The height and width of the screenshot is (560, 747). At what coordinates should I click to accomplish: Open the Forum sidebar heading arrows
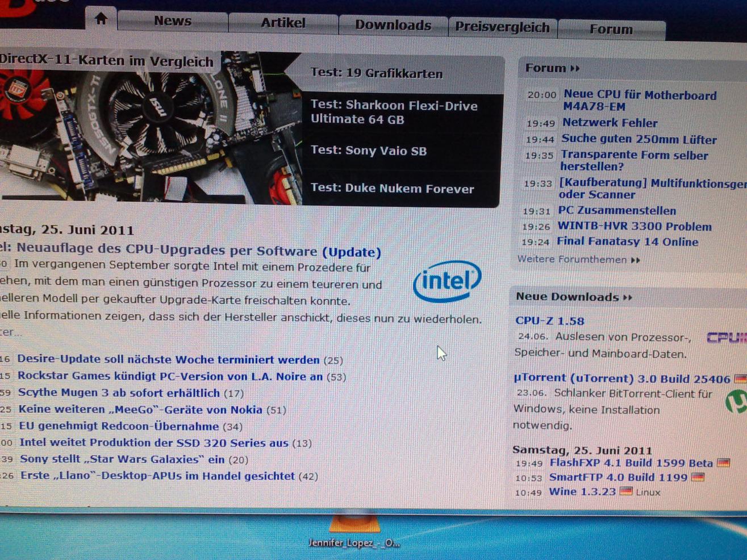(x=575, y=69)
